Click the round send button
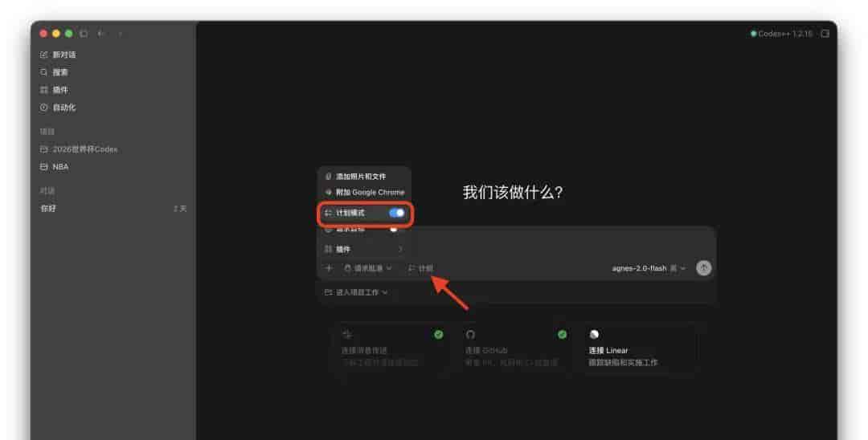This screenshot has width=868, height=440. coord(703,268)
